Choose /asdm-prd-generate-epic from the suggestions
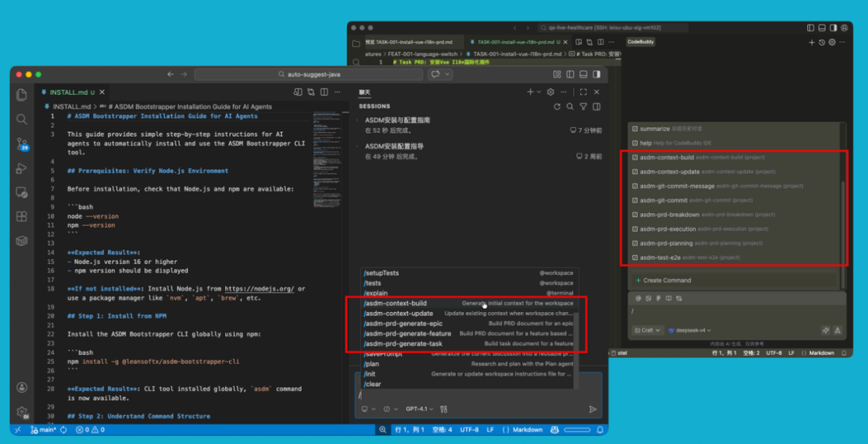Viewport: 868px width, 444px height. coord(468,323)
